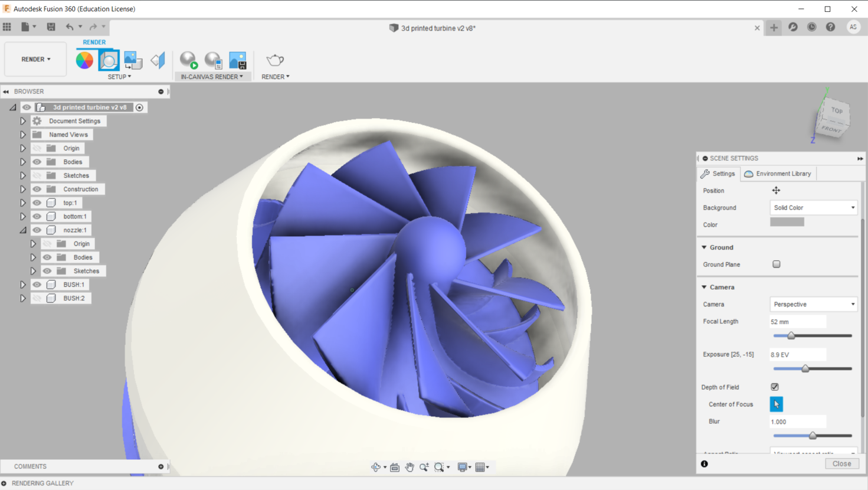Close the 3d printed turbine document tab
Image resolution: width=868 pixels, height=490 pixels.
click(757, 28)
